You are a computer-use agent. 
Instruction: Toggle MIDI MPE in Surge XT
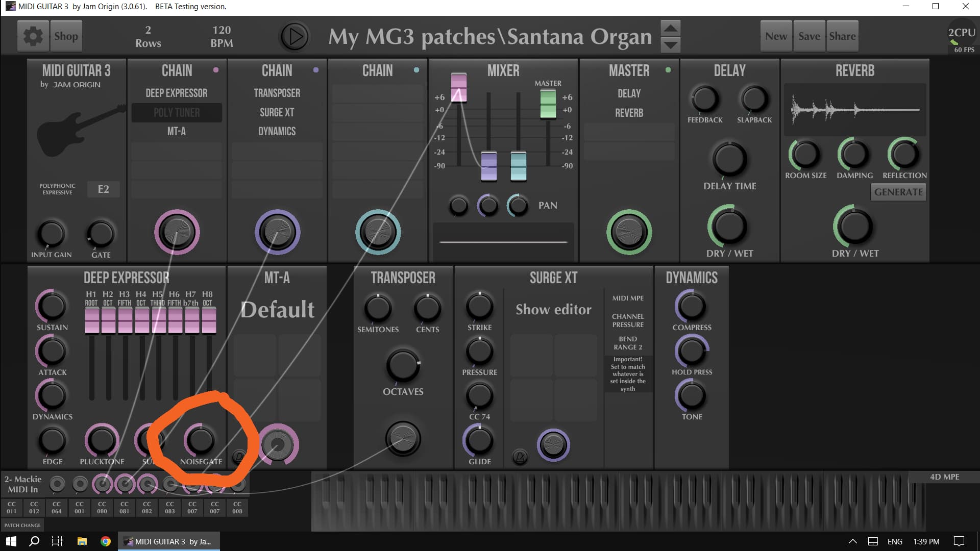(628, 298)
